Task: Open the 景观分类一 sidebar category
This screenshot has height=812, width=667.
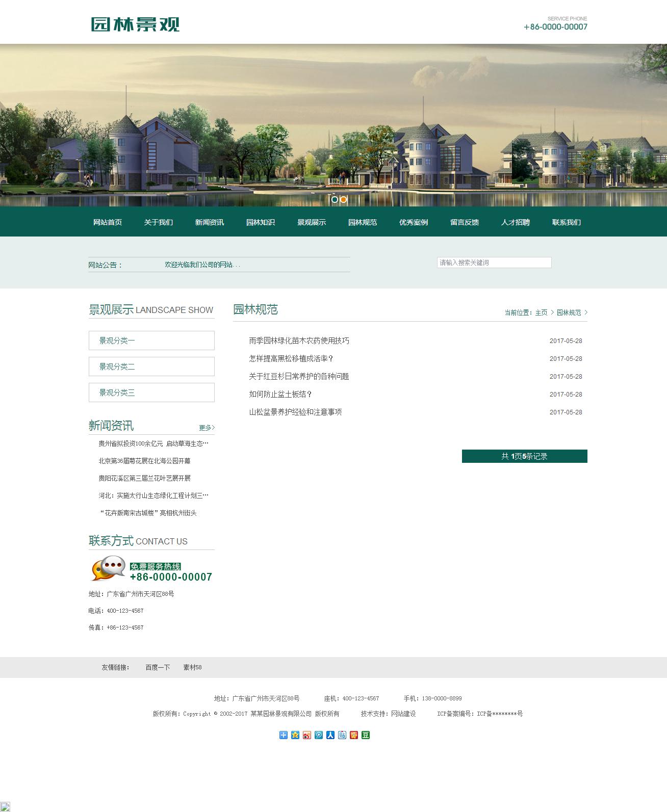Action: (x=151, y=340)
